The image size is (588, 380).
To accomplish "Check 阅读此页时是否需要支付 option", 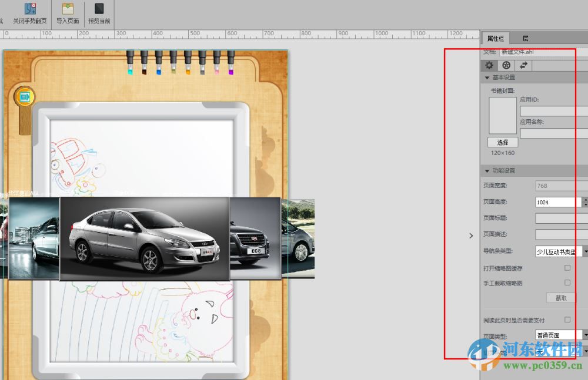I will 567,320.
